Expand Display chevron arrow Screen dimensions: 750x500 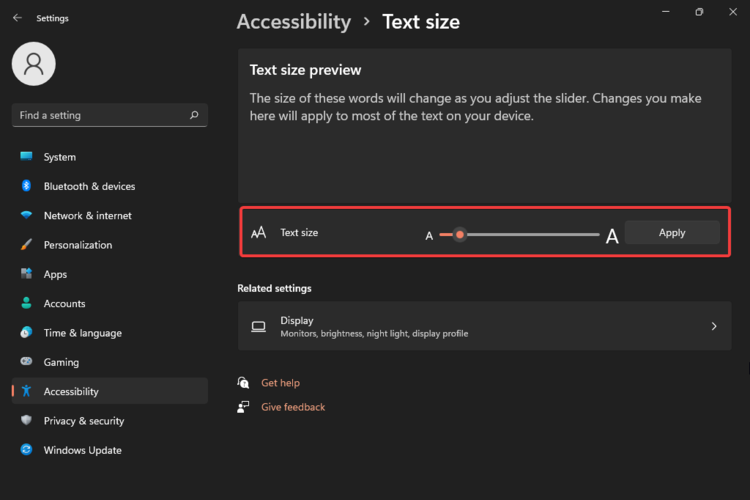[x=714, y=326]
